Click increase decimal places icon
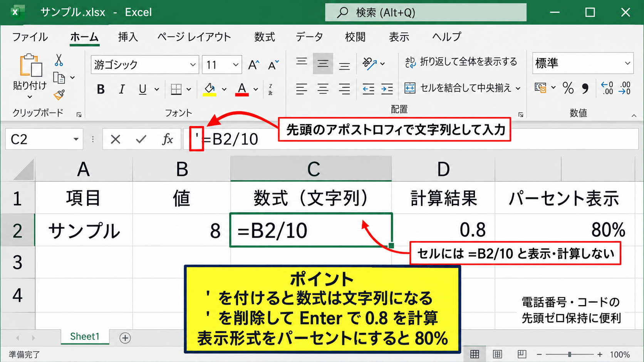Viewport: 644px width, 362px height. coord(607,88)
